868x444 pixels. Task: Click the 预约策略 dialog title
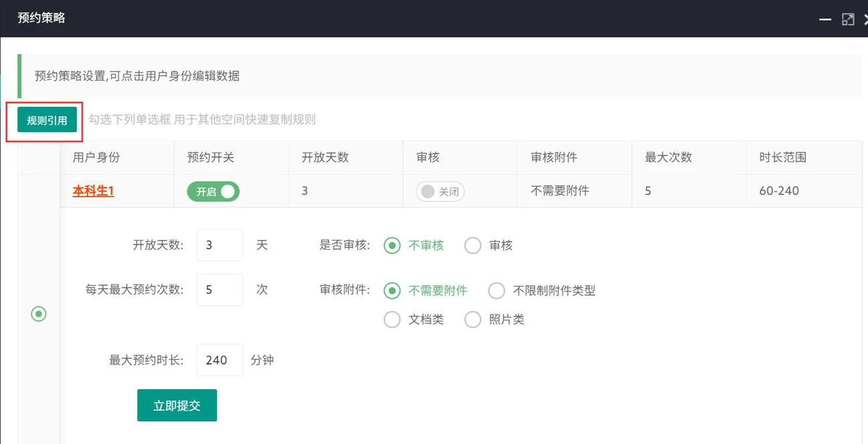coord(41,18)
